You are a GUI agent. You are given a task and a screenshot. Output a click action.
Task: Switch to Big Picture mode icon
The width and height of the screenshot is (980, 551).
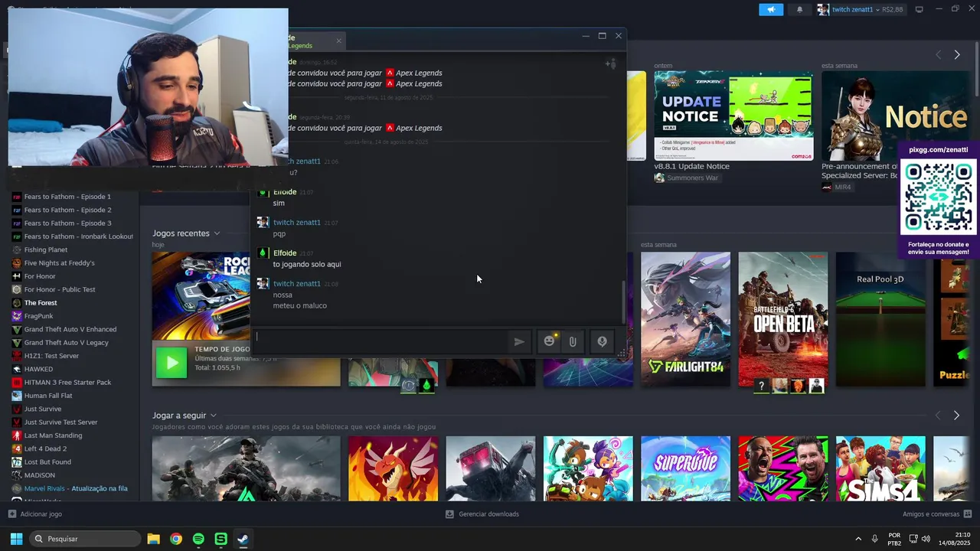(x=920, y=9)
